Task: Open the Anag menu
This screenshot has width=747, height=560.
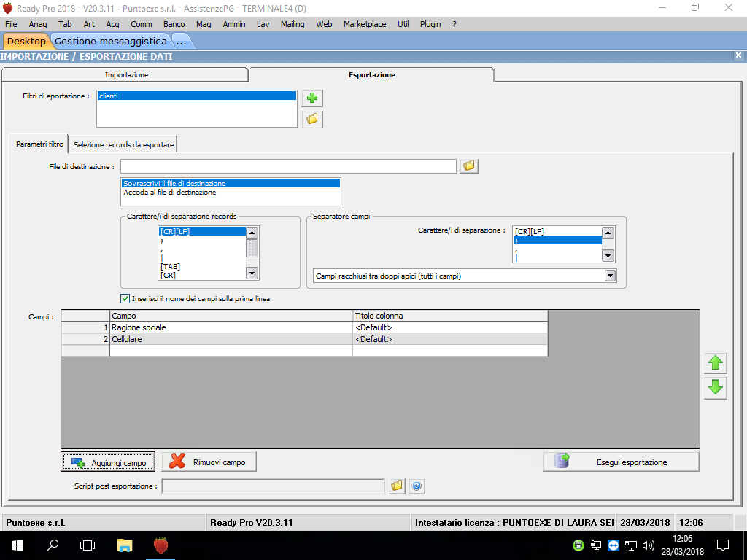Action: pos(38,24)
